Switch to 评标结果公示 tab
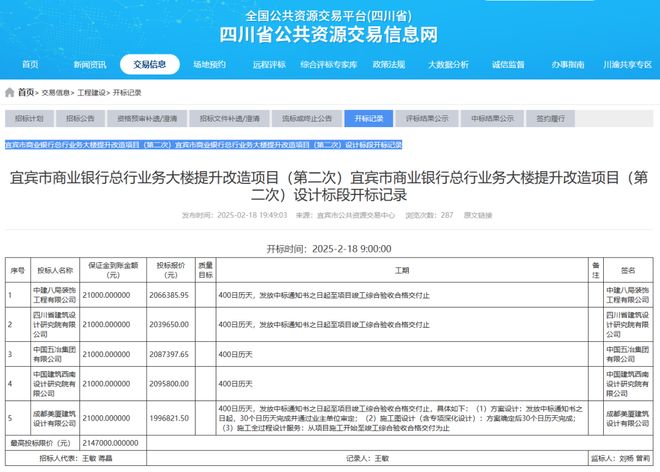The image size is (660, 472). (x=427, y=119)
